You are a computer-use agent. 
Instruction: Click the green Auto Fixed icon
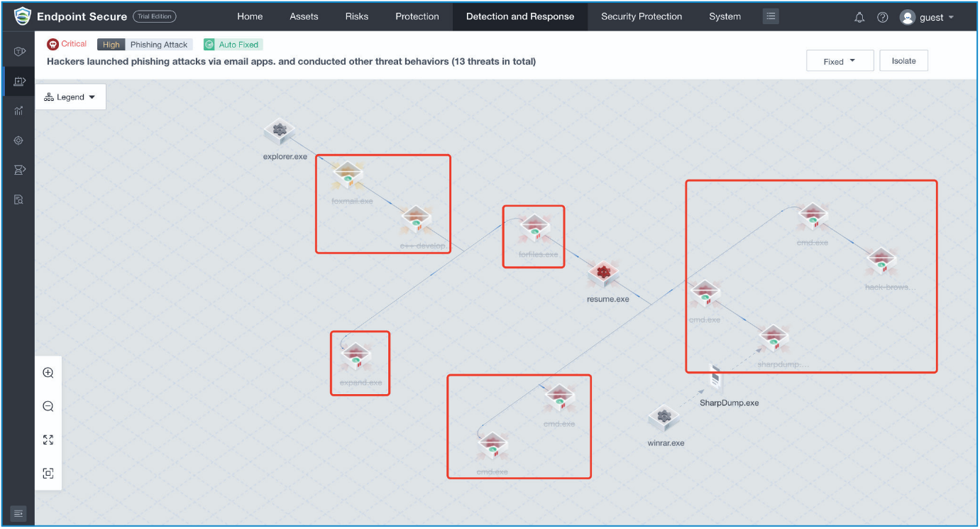click(x=209, y=44)
